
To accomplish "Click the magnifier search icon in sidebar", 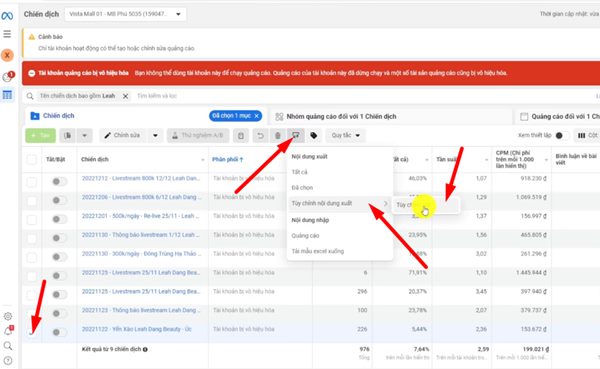I will pos(8,346).
